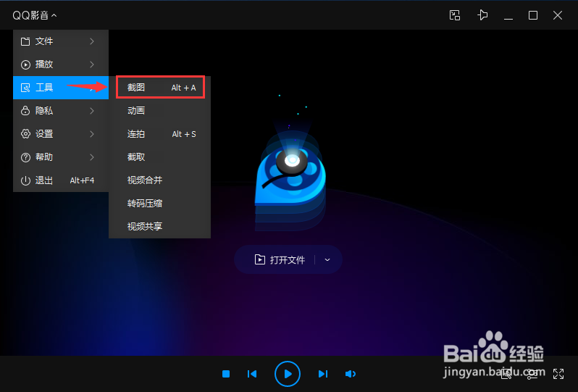
Task: Open the toolbox icon in the bottom bar
Action: pyautogui.click(x=506, y=374)
